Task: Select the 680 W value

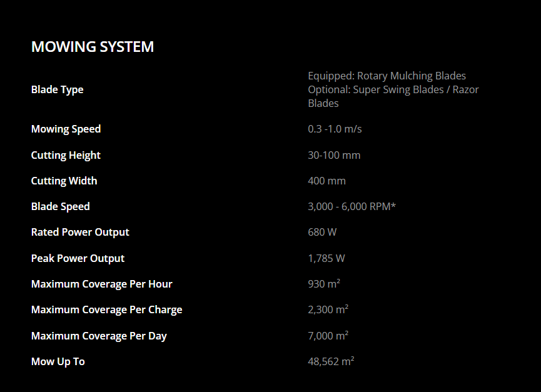Action: [322, 232]
